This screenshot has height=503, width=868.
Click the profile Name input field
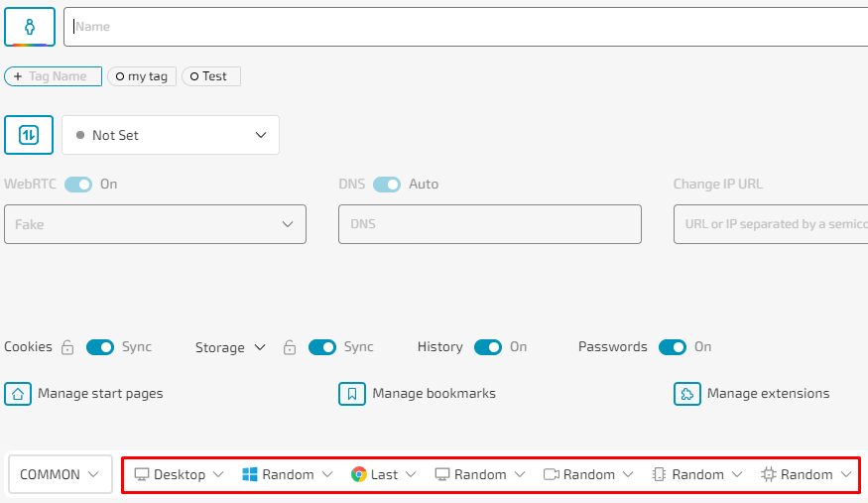(x=465, y=27)
